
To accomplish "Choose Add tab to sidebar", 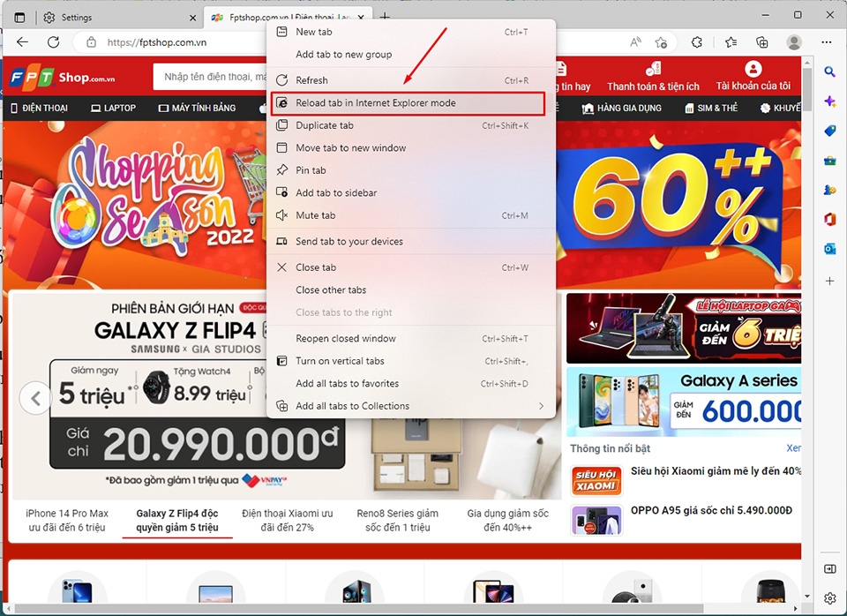I will pyautogui.click(x=411, y=193).
